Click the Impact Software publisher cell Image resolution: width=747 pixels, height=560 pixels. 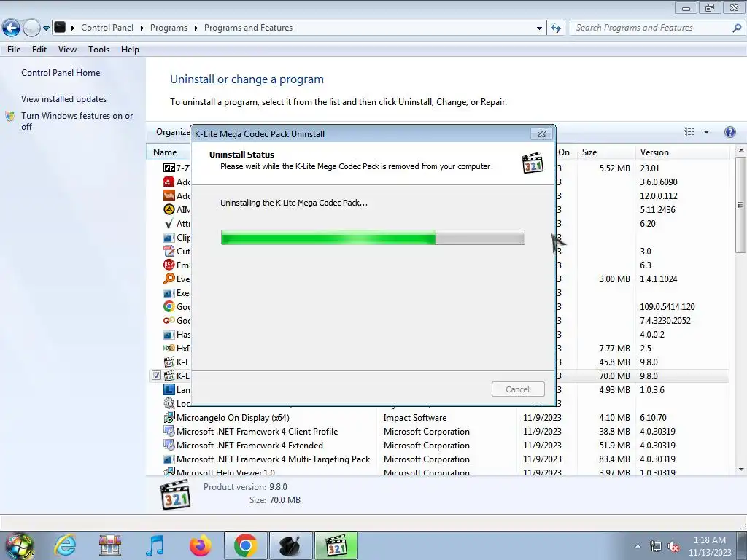coord(414,418)
